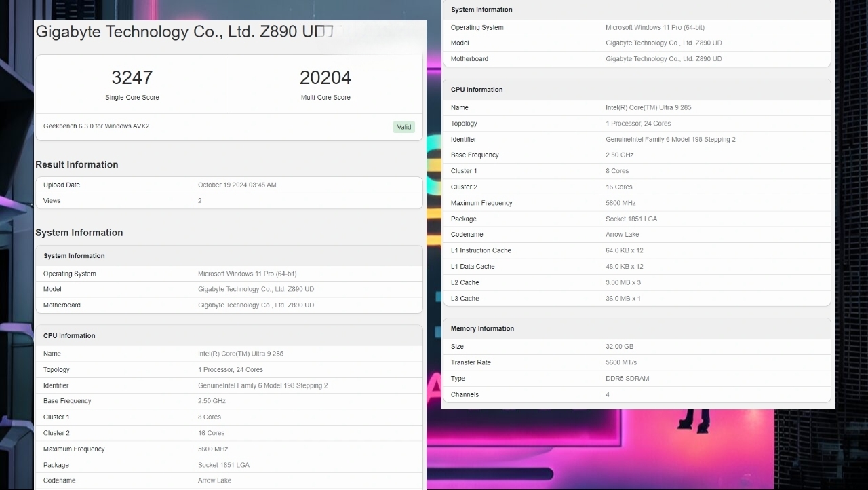Click the memory 'Size' label

click(x=458, y=347)
